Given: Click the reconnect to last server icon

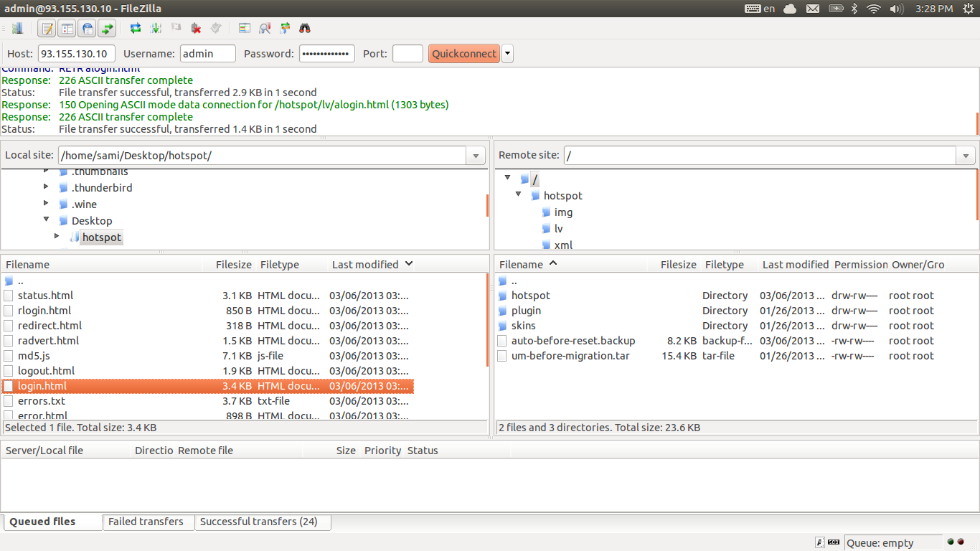Looking at the screenshot, I should (216, 29).
